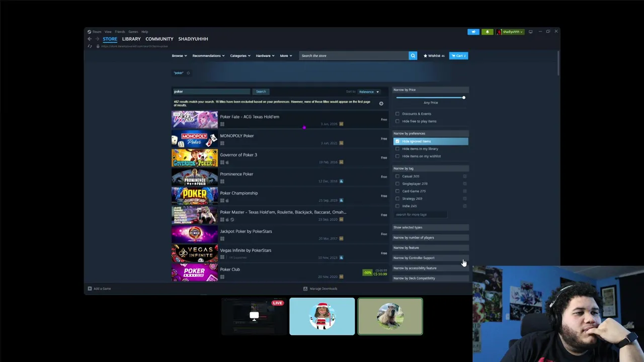Expand Narrow by Controller Support

coord(431,258)
